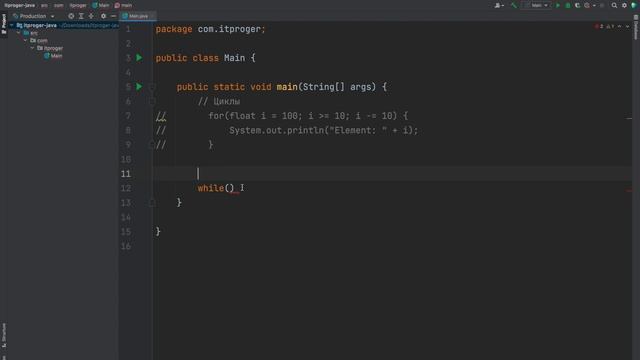Click the '// Циклы' comment line
This screenshot has width=640, height=360.
coord(219,101)
